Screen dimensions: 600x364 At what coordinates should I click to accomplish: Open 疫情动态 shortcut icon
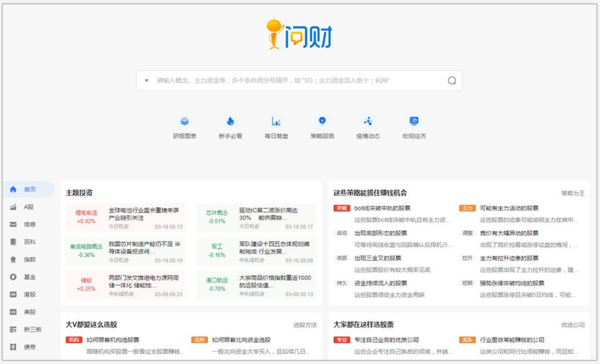(x=368, y=121)
